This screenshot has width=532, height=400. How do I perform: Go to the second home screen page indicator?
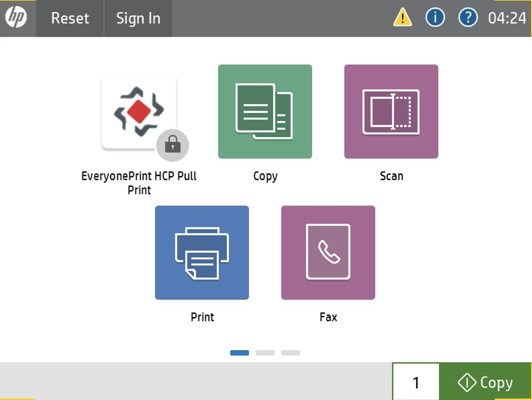click(x=265, y=353)
